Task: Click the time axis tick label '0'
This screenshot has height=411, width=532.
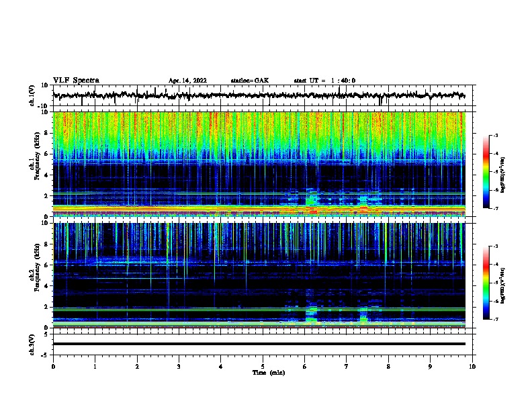Action: [53, 367]
